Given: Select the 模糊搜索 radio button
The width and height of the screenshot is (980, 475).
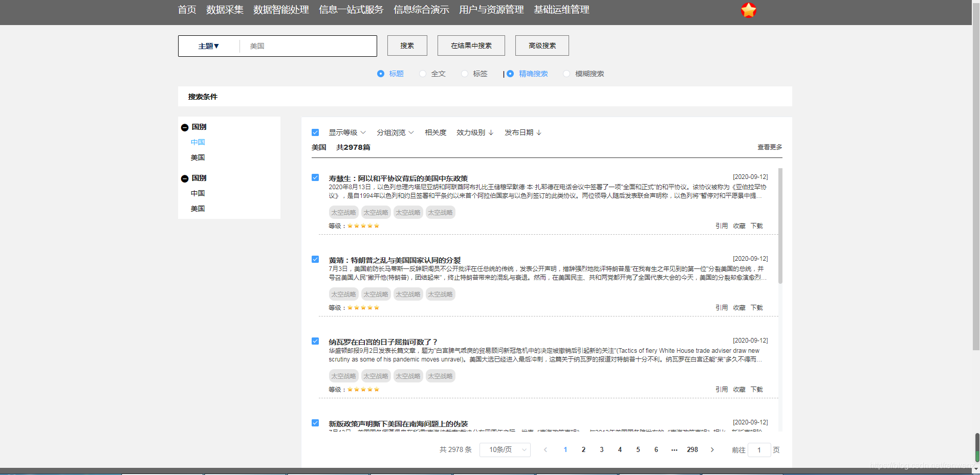Looking at the screenshot, I should 567,74.
